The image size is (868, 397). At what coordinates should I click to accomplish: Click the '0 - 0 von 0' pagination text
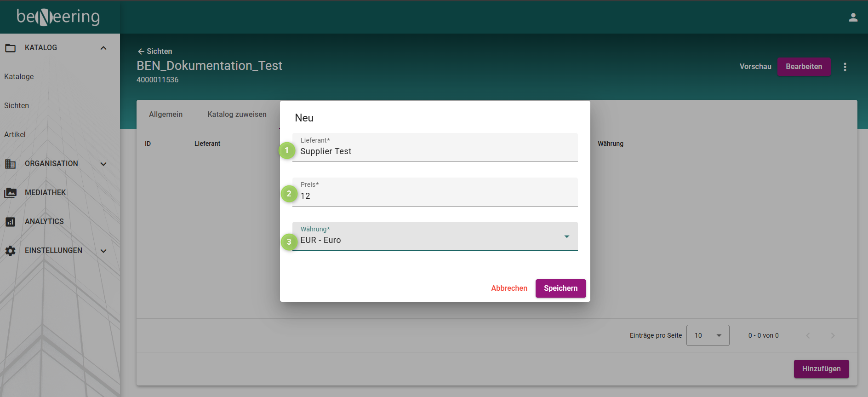pos(763,336)
